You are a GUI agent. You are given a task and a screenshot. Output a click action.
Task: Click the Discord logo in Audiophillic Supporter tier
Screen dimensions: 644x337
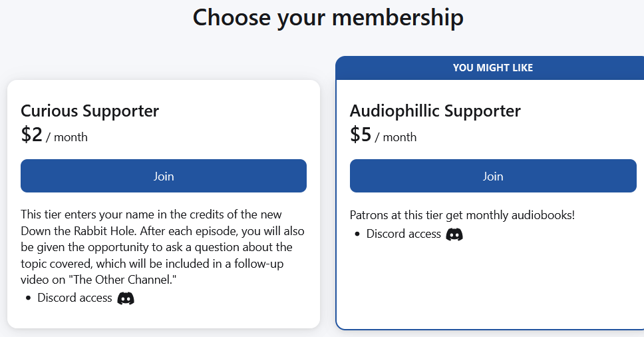(x=454, y=234)
